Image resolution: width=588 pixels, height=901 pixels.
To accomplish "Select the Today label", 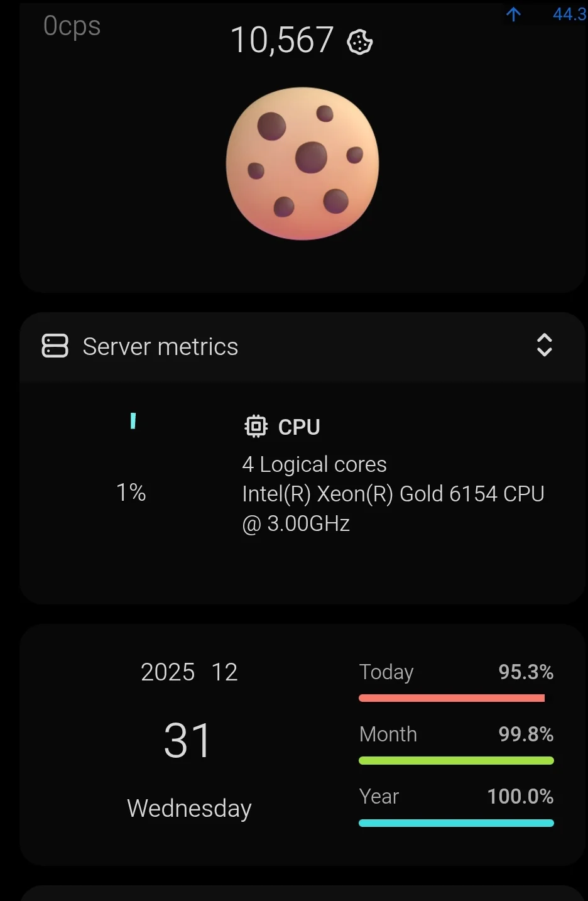I will coord(386,672).
